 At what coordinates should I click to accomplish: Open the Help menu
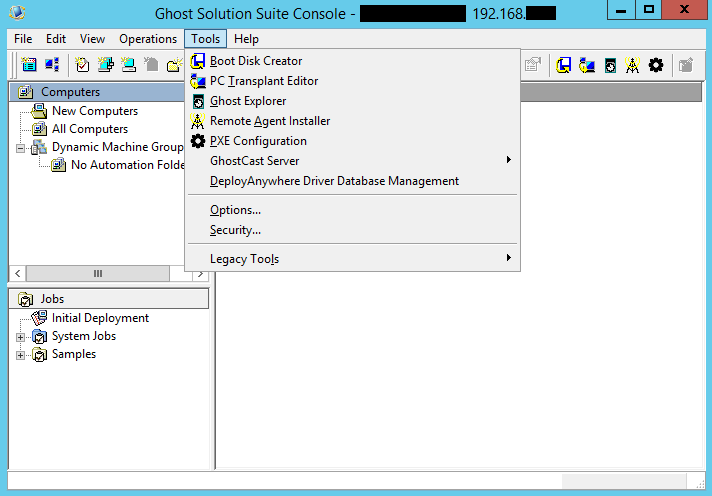246,39
